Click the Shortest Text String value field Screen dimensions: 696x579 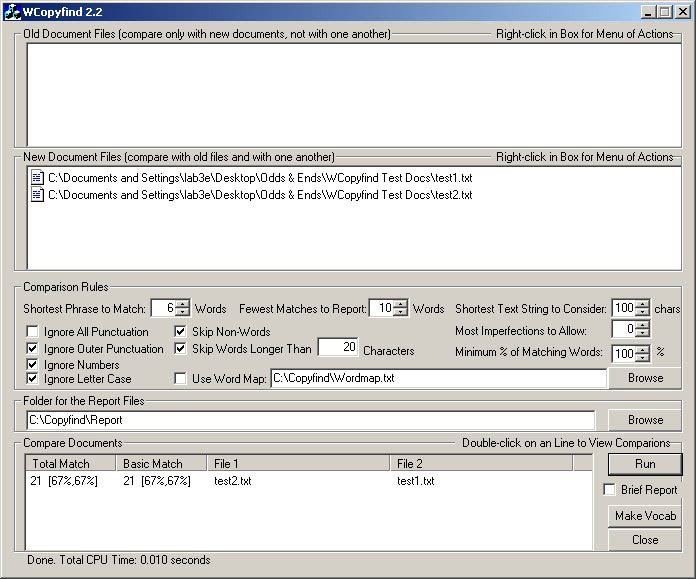(x=624, y=308)
